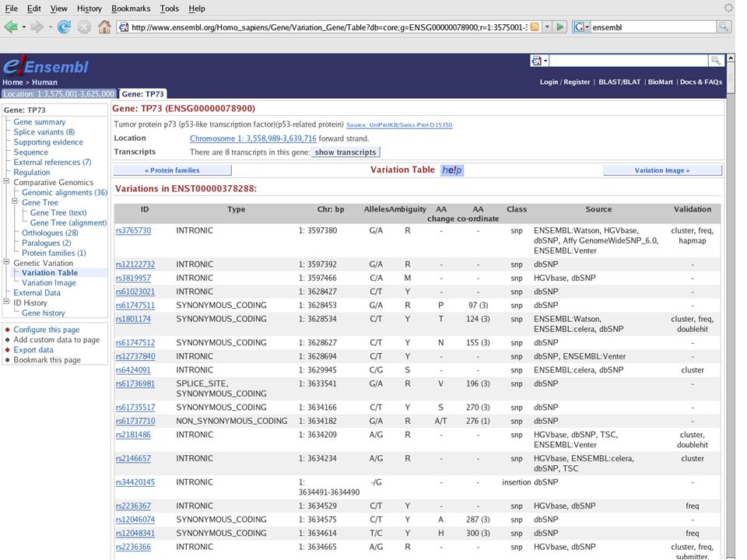Click the show transcripts button

point(345,152)
